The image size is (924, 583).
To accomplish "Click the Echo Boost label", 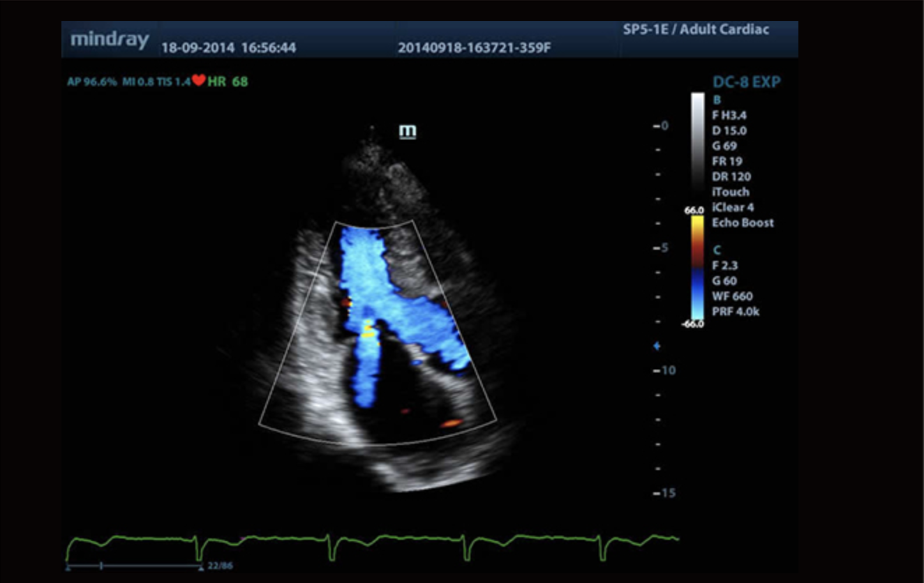I will pyautogui.click(x=743, y=223).
